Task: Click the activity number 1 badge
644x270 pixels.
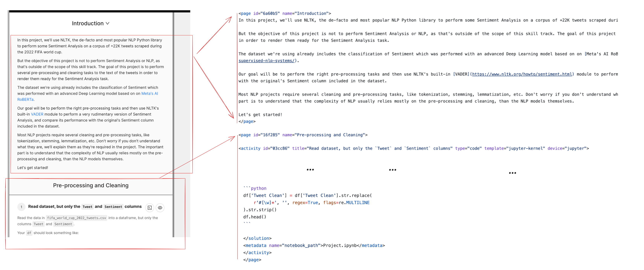Action: [x=22, y=207]
